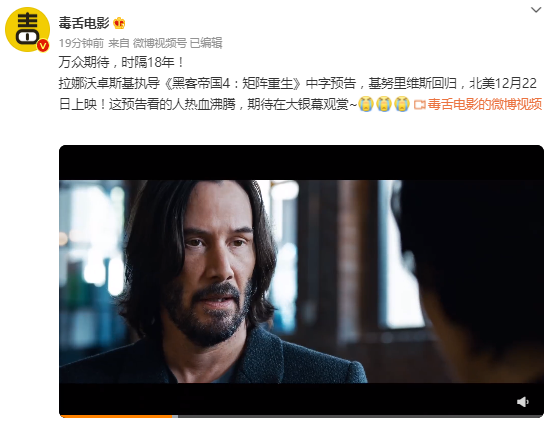Image resolution: width=558 pixels, height=425 pixels.
Task: Click the 19分钟前 timestamp
Action: pyautogui.click(x=81, y=43)
